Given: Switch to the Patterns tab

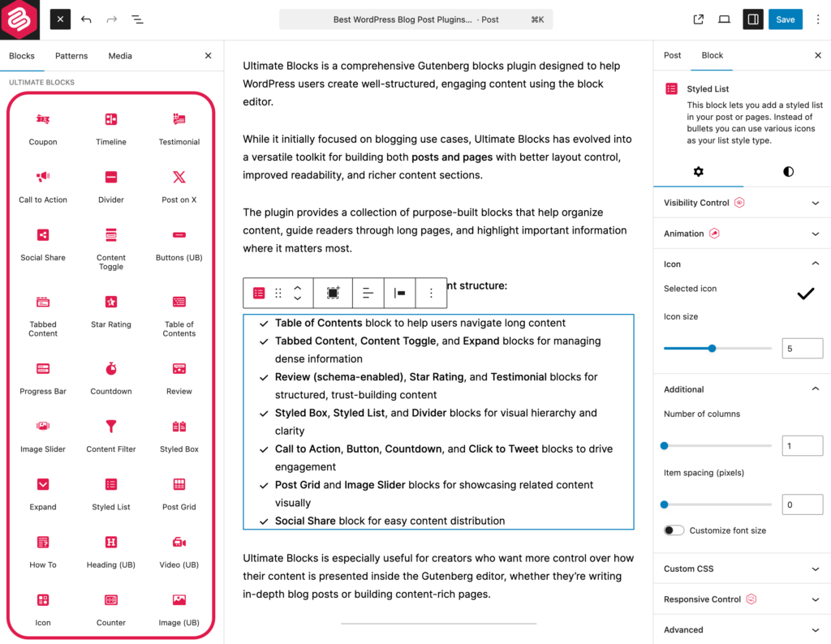Looking at the screenshot, I should pos(71,56).
